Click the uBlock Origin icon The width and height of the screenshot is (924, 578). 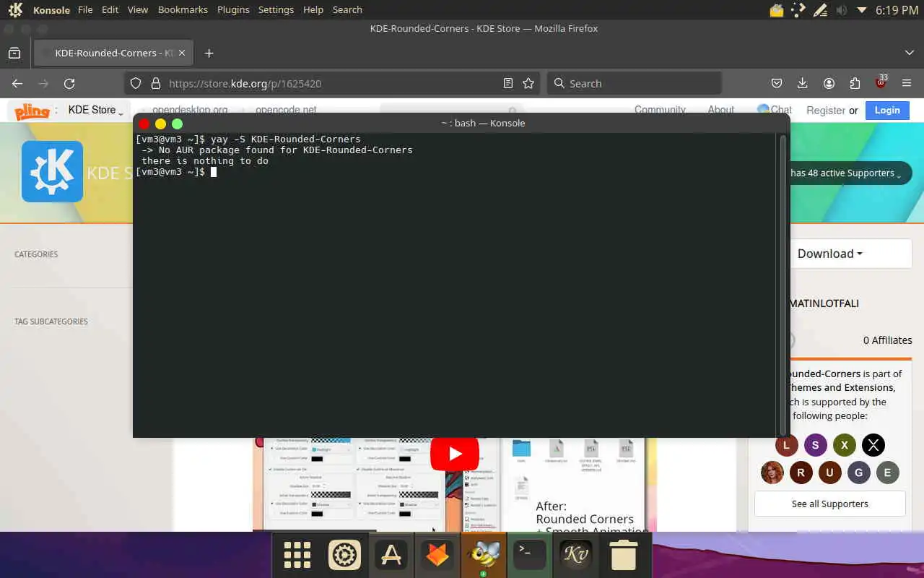(881, 82)
